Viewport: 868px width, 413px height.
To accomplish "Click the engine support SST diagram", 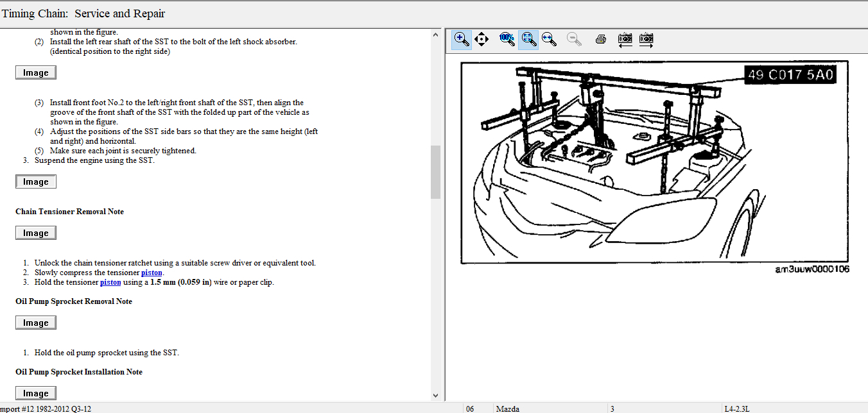I will [655, 162].
